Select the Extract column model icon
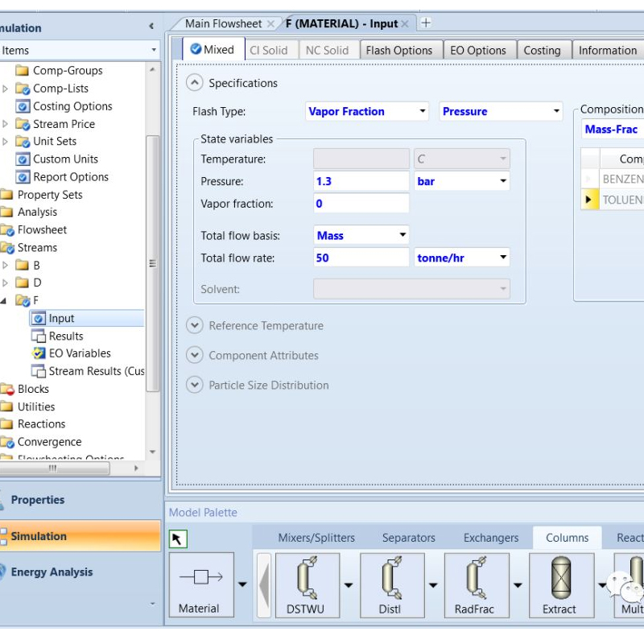644x644 pixels. coord(559,579)
